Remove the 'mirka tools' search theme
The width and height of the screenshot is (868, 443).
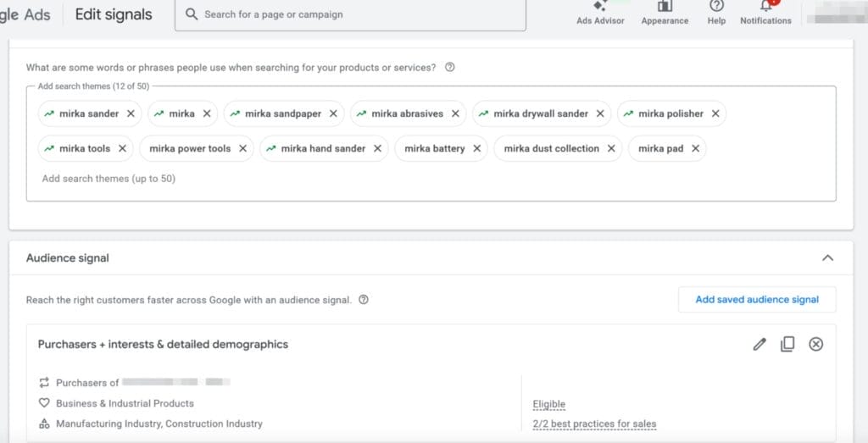point(122,148)
